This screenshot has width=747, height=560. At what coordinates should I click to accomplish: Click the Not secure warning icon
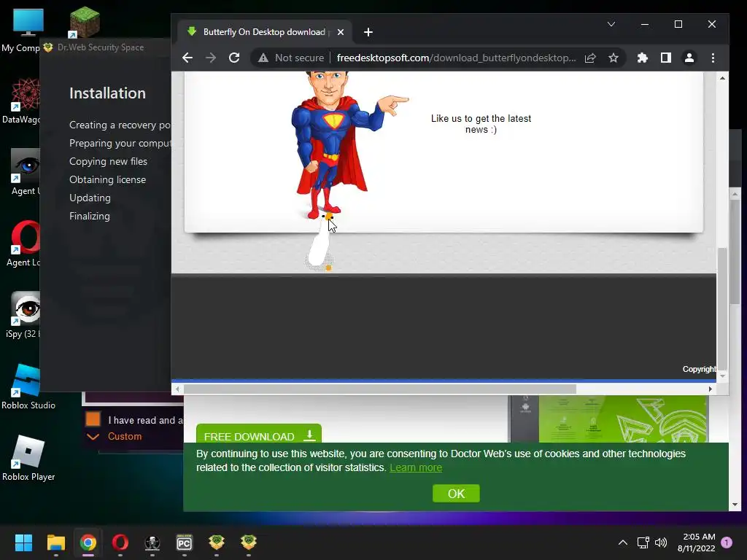point(263,58)
